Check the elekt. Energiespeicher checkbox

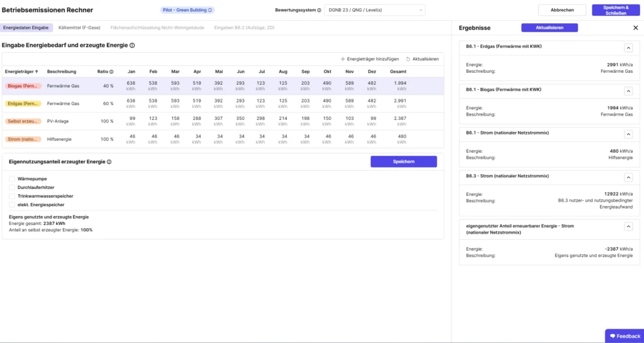pyautogui.click(x=12, y=204)
